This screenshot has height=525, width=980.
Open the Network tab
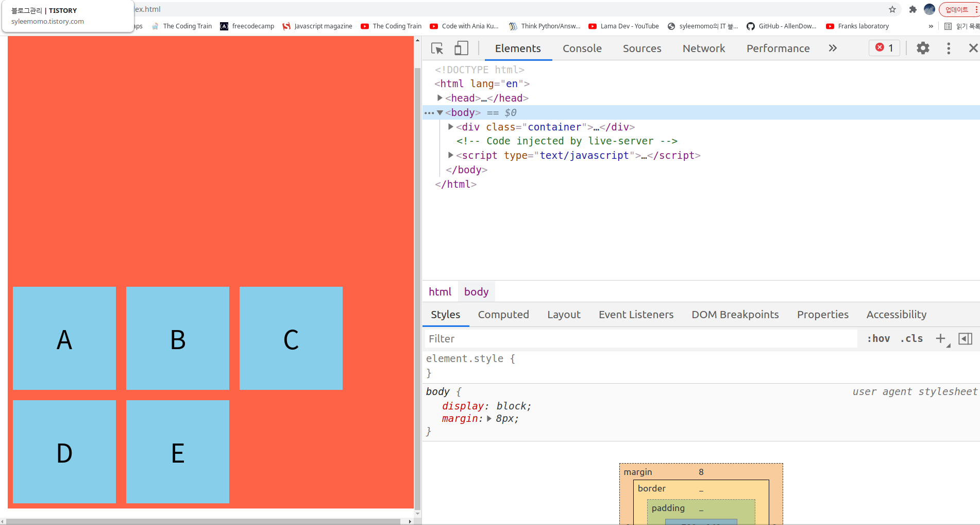point(704,48)
